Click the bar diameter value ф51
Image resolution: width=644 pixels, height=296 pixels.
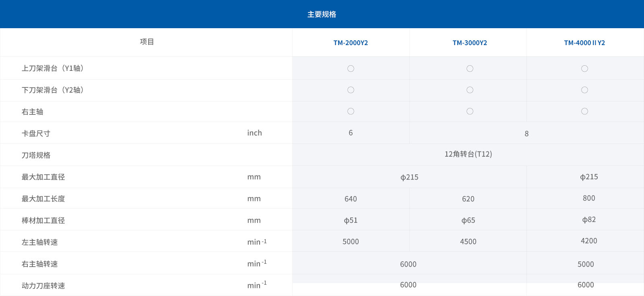[x=351, y=220]
